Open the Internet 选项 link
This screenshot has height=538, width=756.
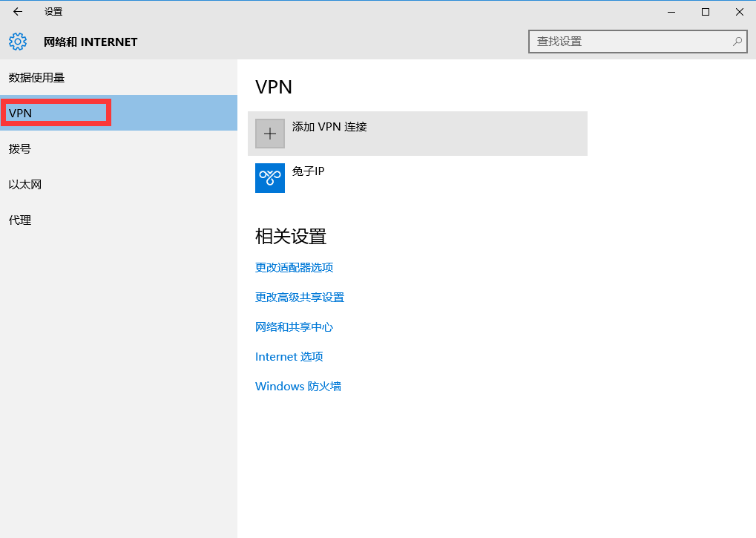(x=289, y=357)
